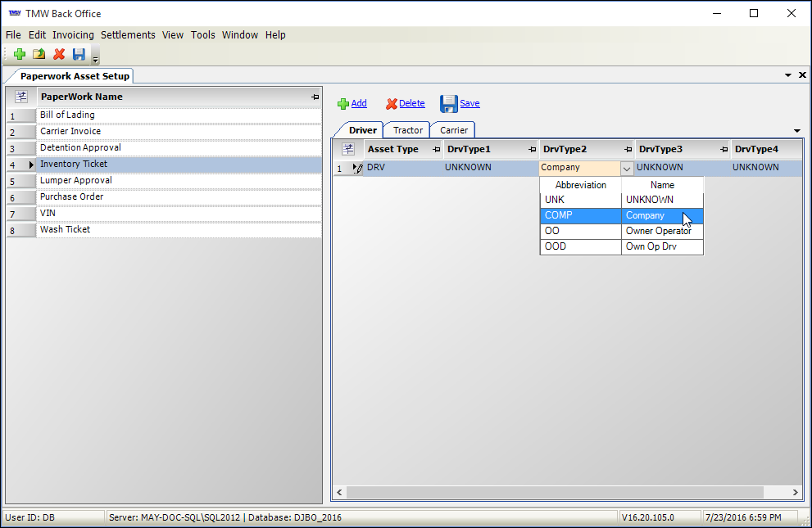Click the Name header in dropdown
This screenshot has height=528, width=812.
662,185
